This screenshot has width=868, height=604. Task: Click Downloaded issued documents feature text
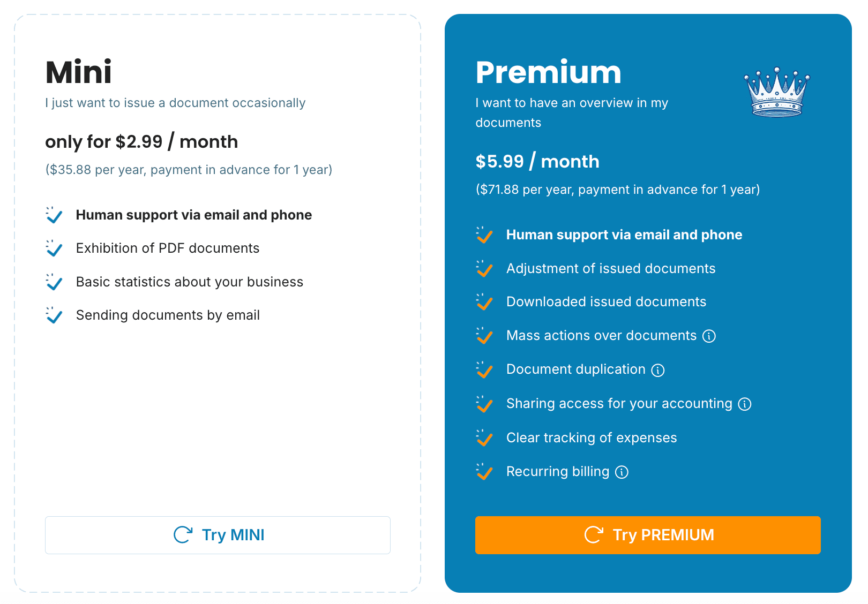pyautogui.click(x=607, y=301)
